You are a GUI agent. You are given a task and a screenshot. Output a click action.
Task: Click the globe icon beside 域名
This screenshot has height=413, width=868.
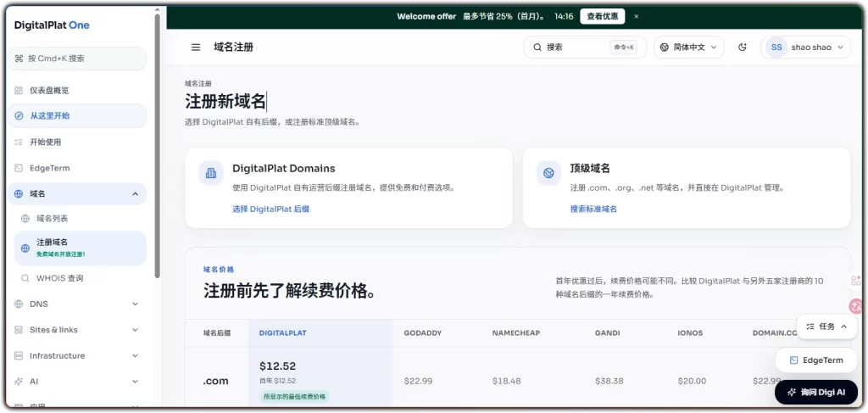19,193
